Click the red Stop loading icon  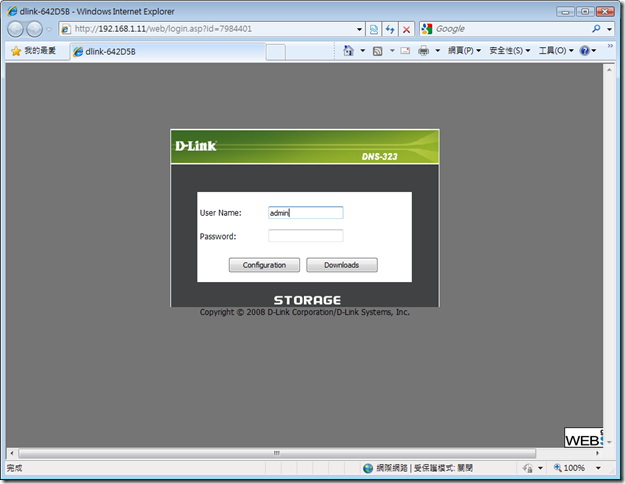pyautogui.click(x=406, y=29)
